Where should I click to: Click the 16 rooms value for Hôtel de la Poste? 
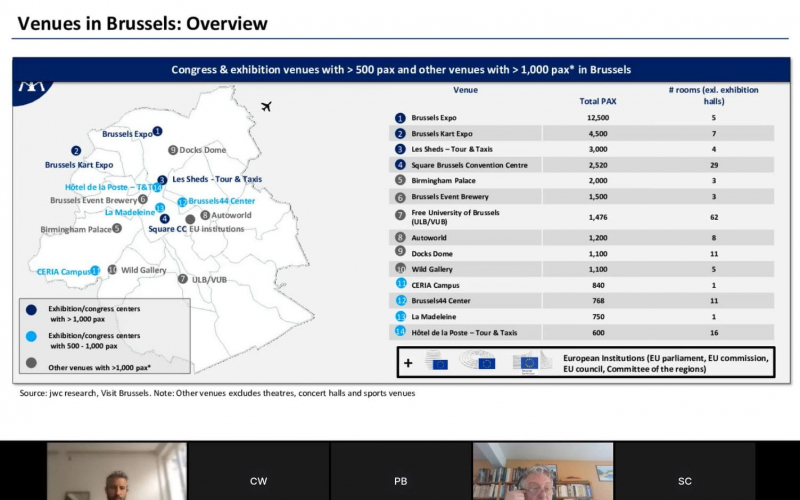[714, 333]
